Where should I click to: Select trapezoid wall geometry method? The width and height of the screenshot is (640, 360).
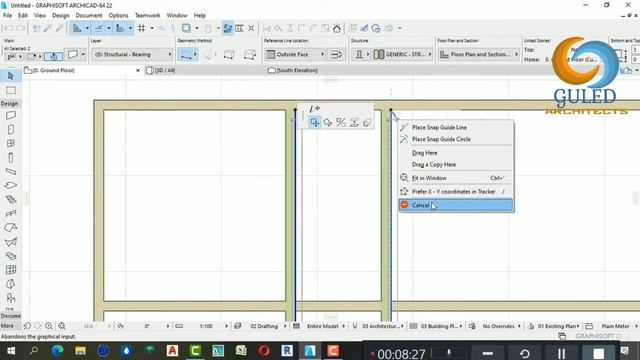pos(229,54)
